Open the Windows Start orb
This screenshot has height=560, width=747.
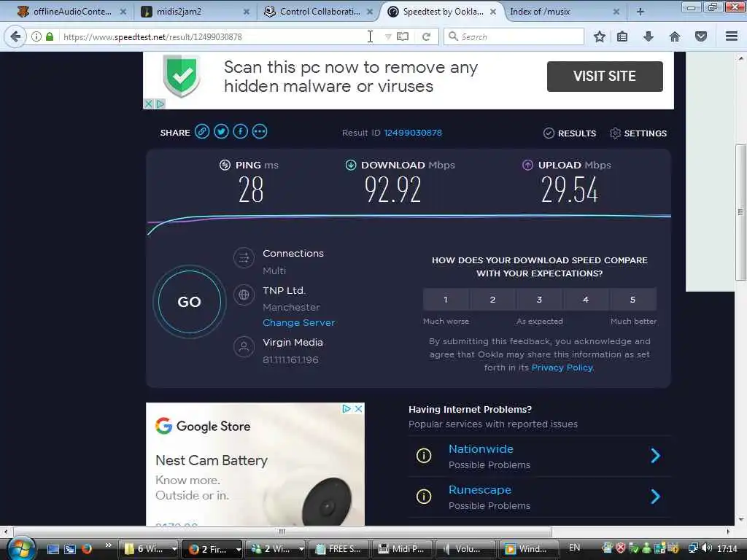coord(21,548)
